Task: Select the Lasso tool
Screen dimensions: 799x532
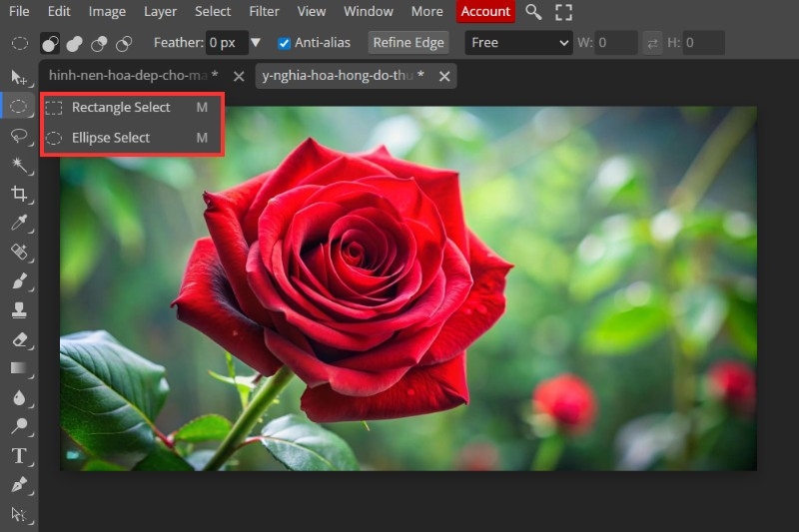Action: coord(19,136)
